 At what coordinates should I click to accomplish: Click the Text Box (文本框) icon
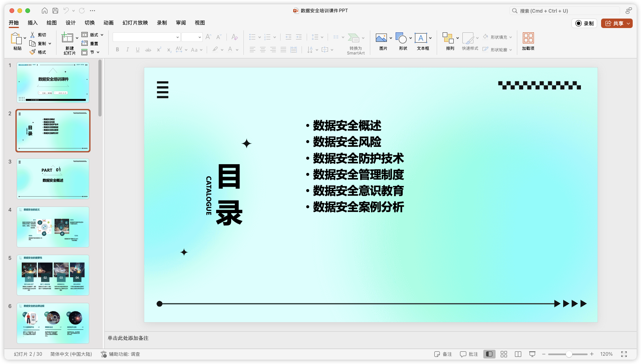click(420, 38)
